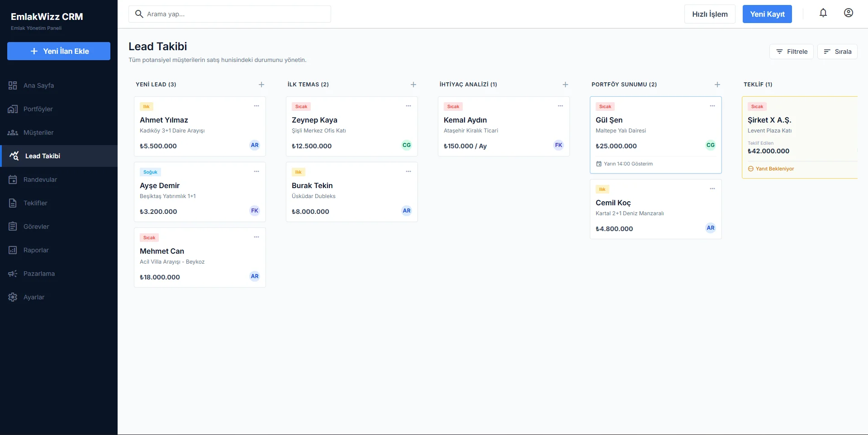Click AR avatar on Ahmet Yılmaz card

255,145
